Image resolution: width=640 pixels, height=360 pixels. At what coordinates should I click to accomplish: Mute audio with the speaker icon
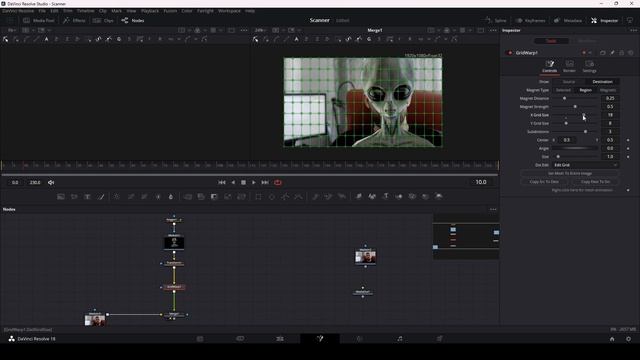51,182
